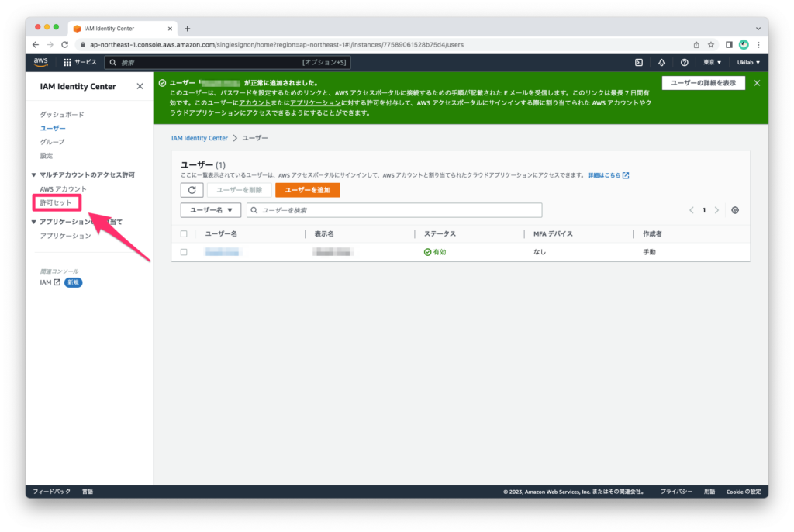The image size is (794, 532).
Task: Open Cookie の設定 in footer
Action: [x=744, y=492]
